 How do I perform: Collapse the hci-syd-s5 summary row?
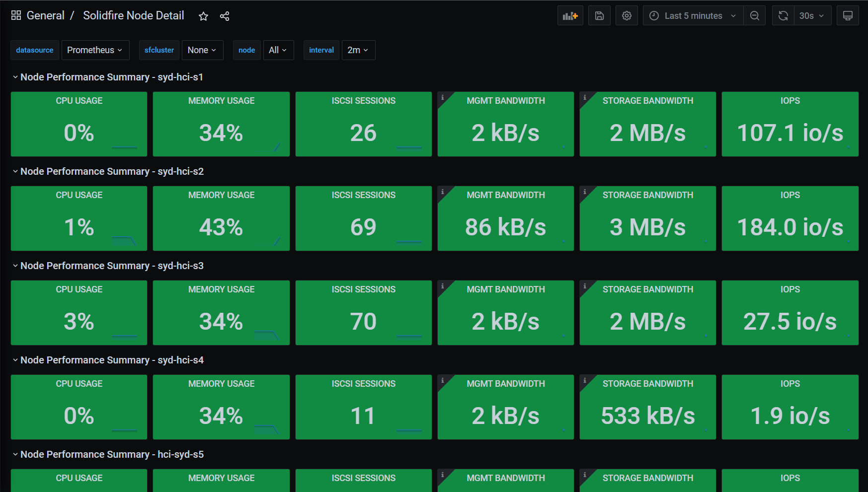click(107, 454)
